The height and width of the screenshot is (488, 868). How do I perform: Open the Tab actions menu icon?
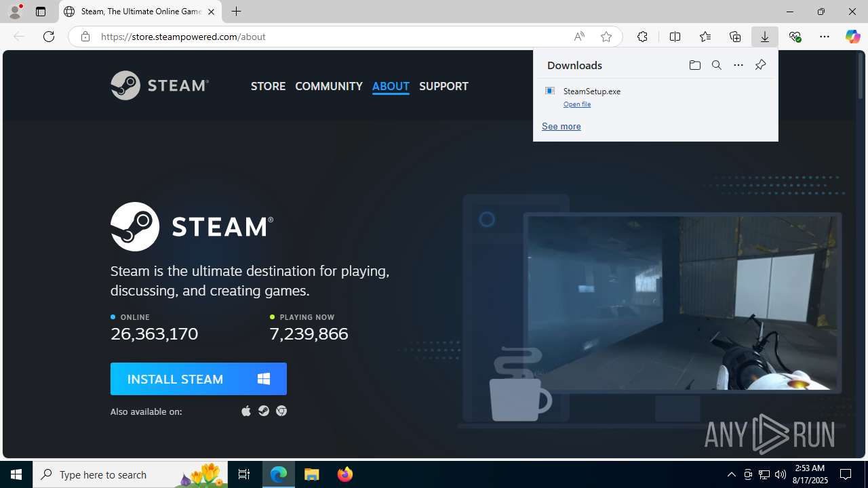point(41,12)
